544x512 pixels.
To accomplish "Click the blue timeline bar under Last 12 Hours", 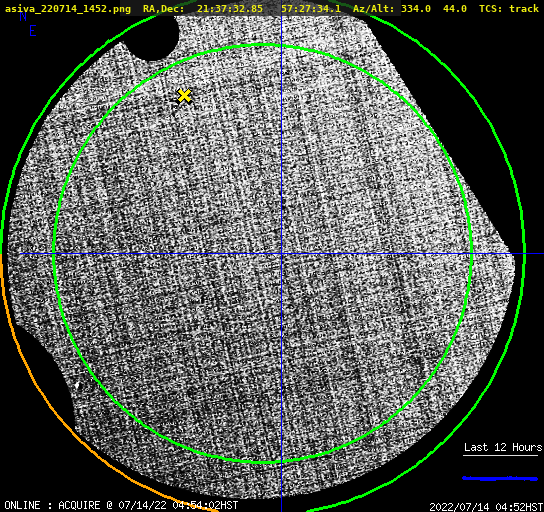I will coord(500,478).
